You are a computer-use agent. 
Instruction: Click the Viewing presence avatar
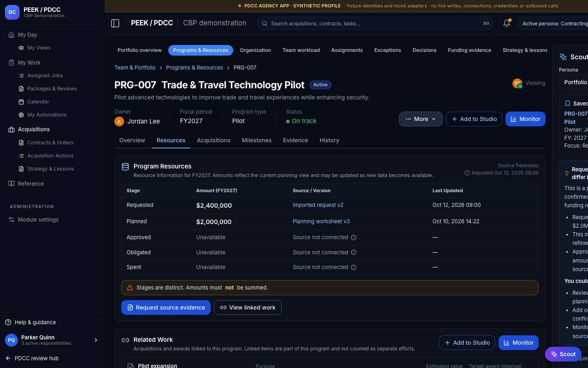[x=517, y=83]
